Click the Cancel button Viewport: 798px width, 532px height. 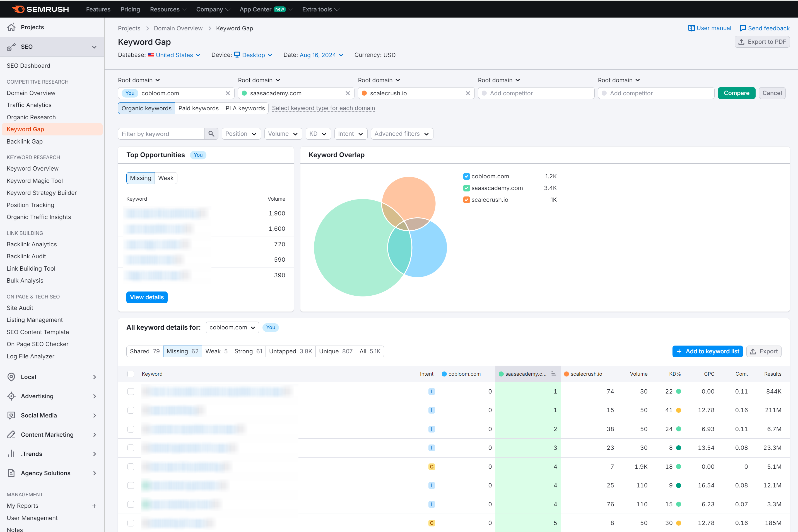(x=772, y=93)
